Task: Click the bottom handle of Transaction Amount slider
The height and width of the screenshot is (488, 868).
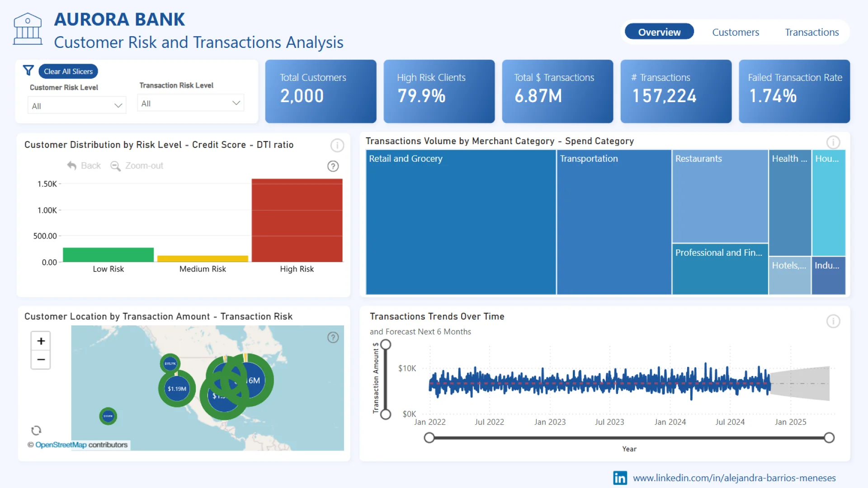Action: coord(386,414)
